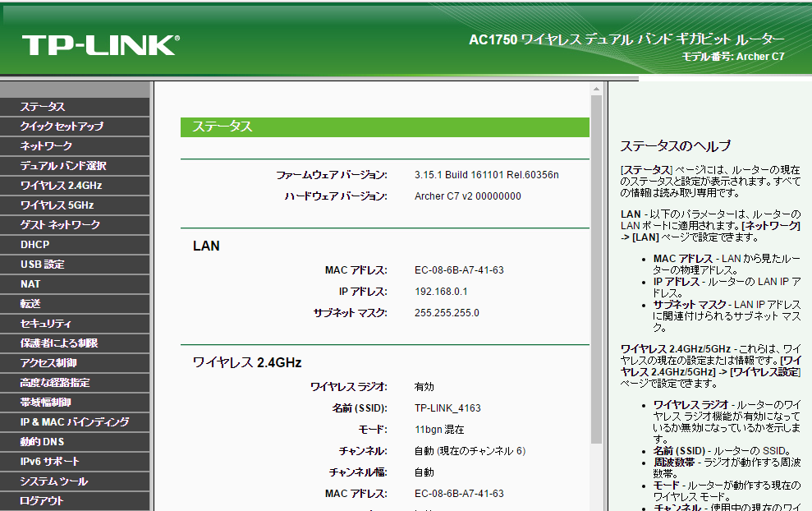The width and height of the screenshot is (812, 511).
Task: Open IP & MAC バインディング menu
Action: (x=75, y=421)
